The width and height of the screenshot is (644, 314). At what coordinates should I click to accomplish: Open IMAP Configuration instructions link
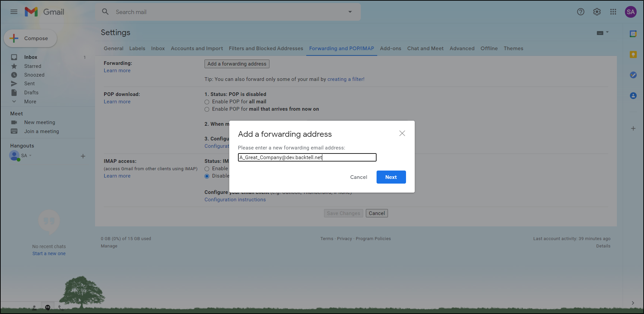tap(235, 200)
